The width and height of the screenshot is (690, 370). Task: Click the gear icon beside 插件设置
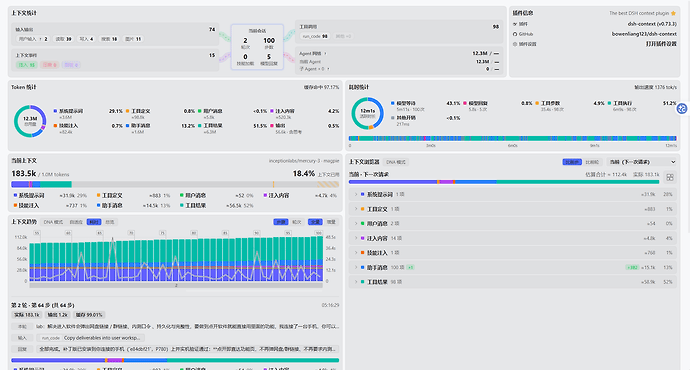515,44
